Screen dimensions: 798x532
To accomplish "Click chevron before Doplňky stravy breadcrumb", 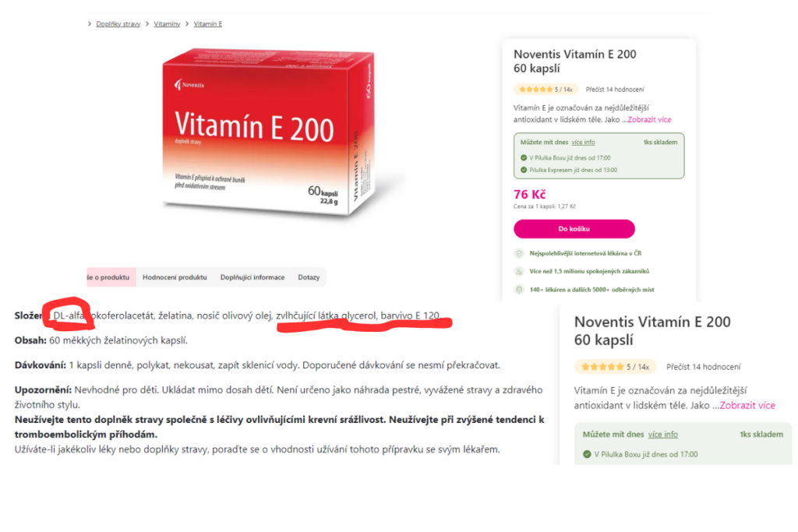I will click(90, 24).
